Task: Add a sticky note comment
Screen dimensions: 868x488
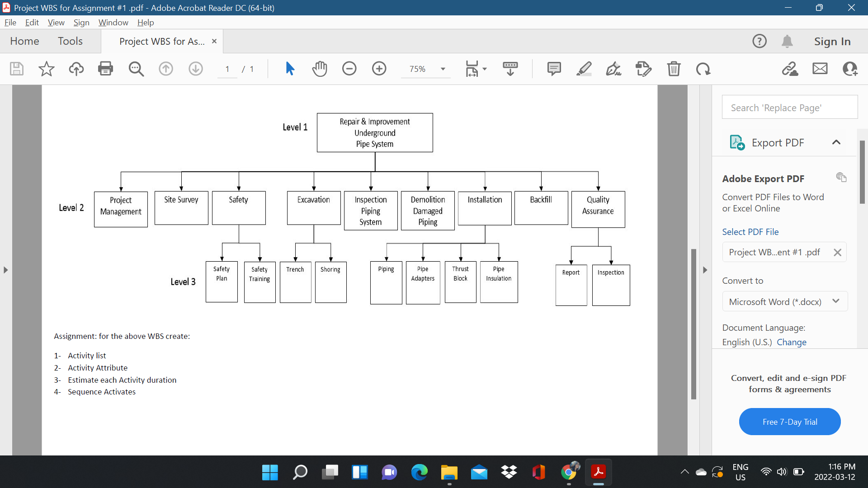Action: point(554,69)
